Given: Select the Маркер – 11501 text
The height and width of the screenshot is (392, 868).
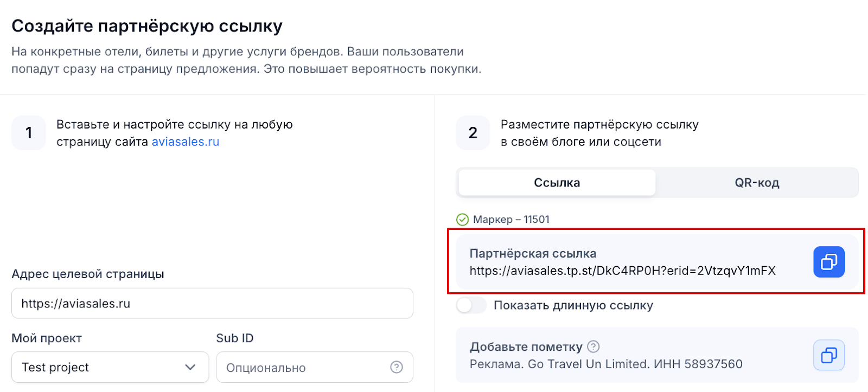Looking at the screenshot, I should click(511, 219).
